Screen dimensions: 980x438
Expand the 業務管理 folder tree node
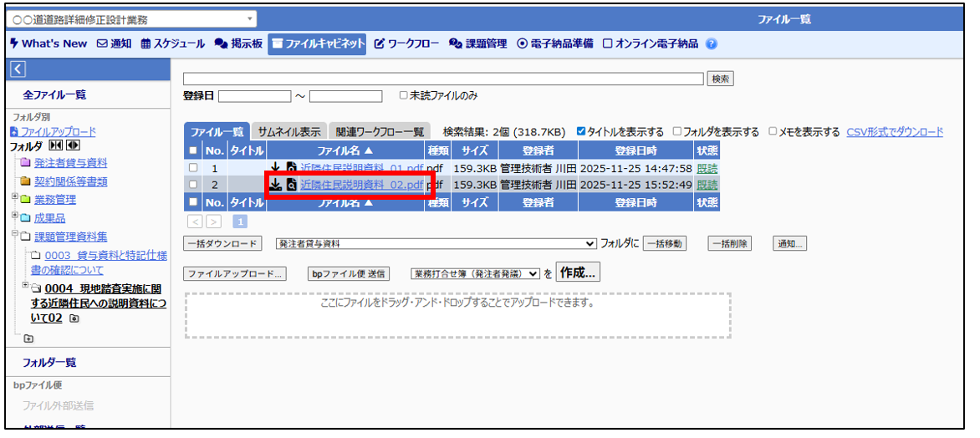(15, 197)
